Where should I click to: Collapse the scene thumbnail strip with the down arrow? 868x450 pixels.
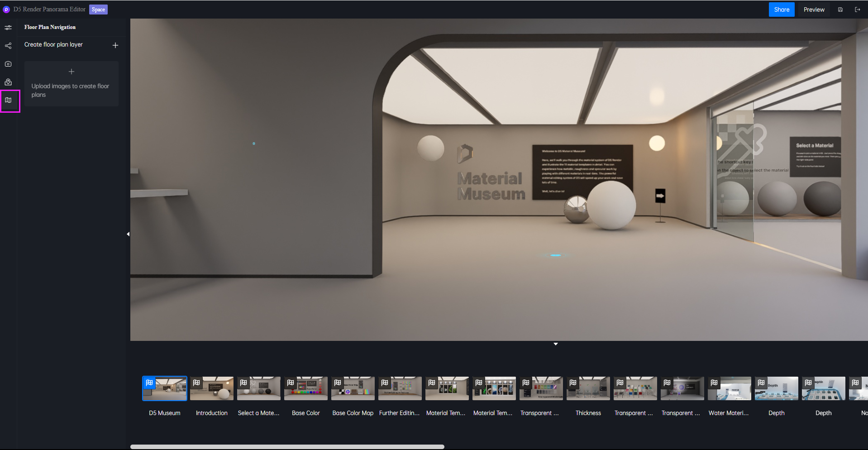[x=556, y=344]
